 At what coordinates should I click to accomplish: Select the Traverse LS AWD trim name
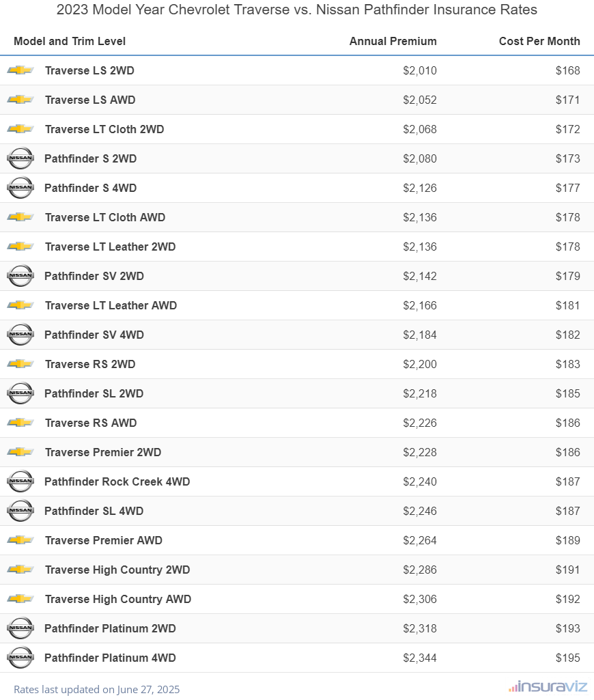click(90, 100)
